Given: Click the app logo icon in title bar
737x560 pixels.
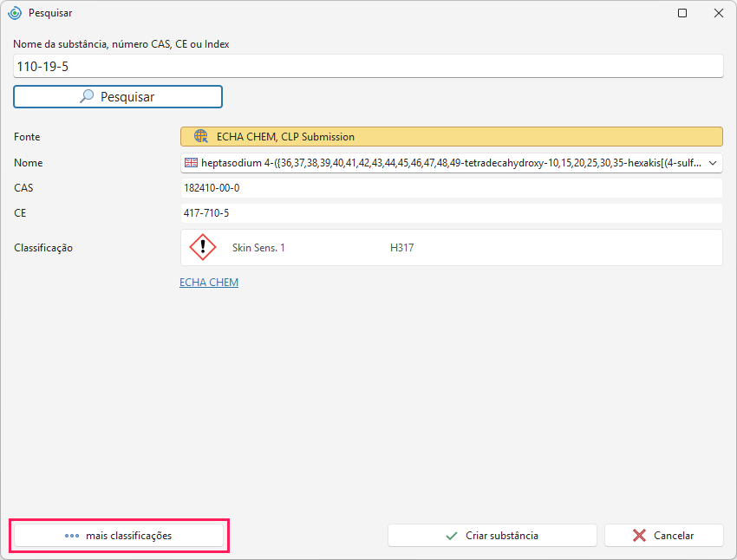Looking at the screenshot, I should 15,13.
